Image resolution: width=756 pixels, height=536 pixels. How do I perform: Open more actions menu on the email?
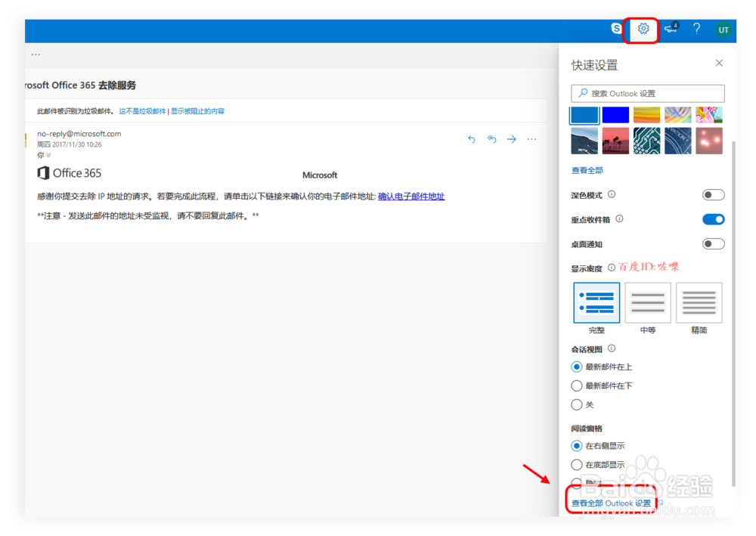click(531, 139)
